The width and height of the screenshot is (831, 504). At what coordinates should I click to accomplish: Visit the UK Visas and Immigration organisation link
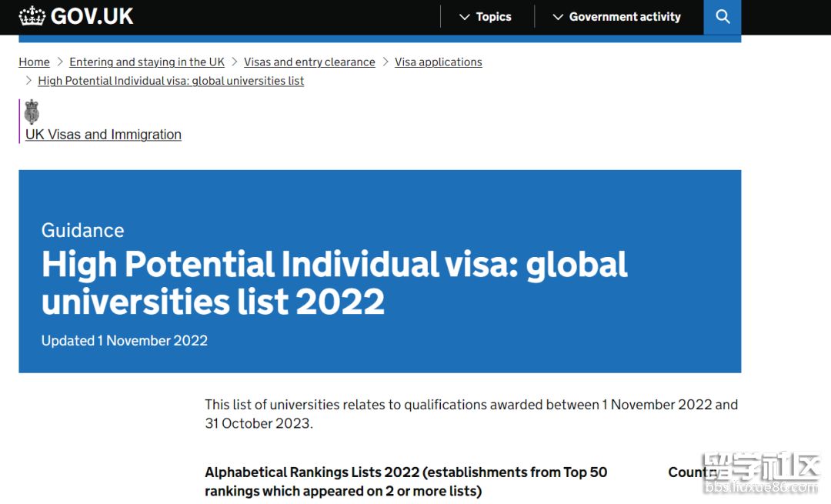click(103, 135)
